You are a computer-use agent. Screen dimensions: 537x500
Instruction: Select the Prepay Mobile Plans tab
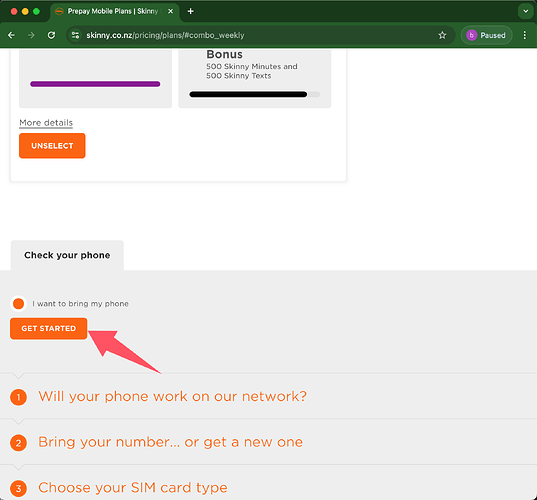click(x=114, y=12)
